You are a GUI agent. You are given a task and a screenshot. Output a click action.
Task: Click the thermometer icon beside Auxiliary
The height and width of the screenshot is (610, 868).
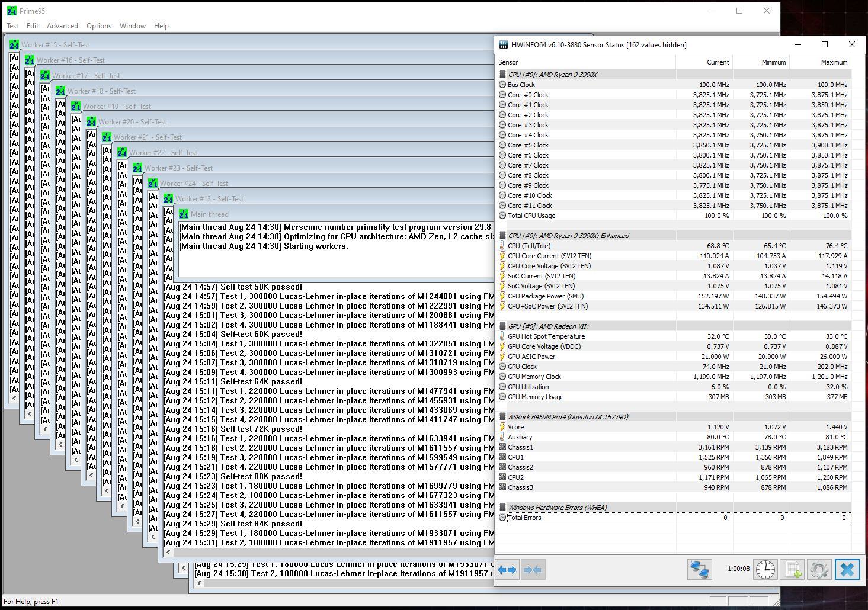(502, 437)
